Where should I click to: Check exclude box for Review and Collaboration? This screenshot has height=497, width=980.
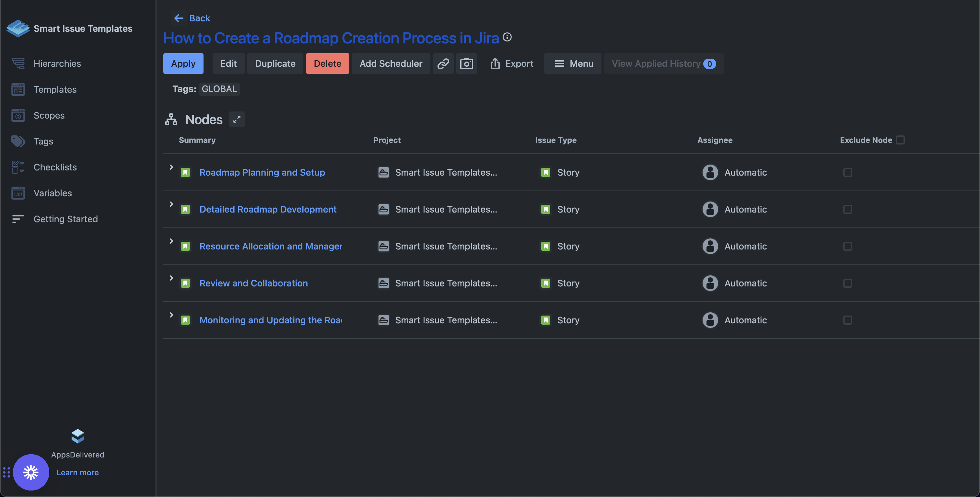tap(847, 283)
